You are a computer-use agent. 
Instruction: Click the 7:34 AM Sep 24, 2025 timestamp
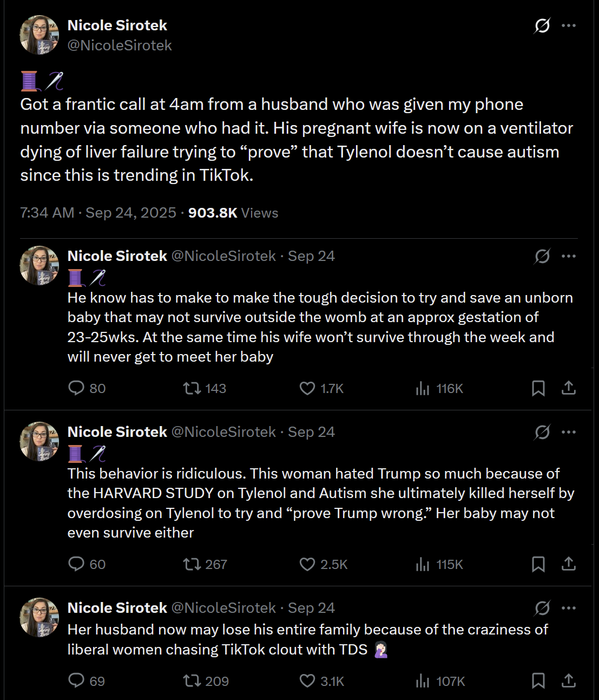tap(98, 213)
